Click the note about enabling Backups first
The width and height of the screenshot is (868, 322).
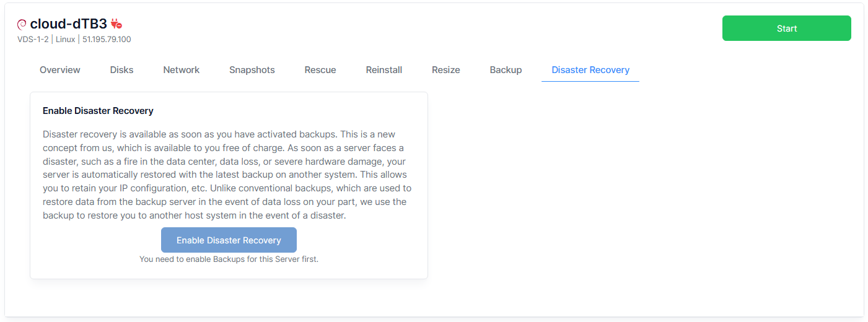coord(229,259)
